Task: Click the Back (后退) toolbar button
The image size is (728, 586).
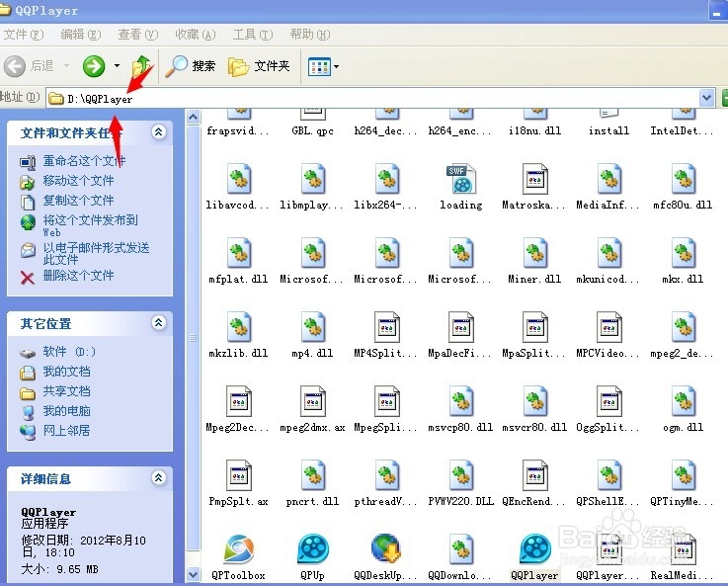Action: pos(30,66)
